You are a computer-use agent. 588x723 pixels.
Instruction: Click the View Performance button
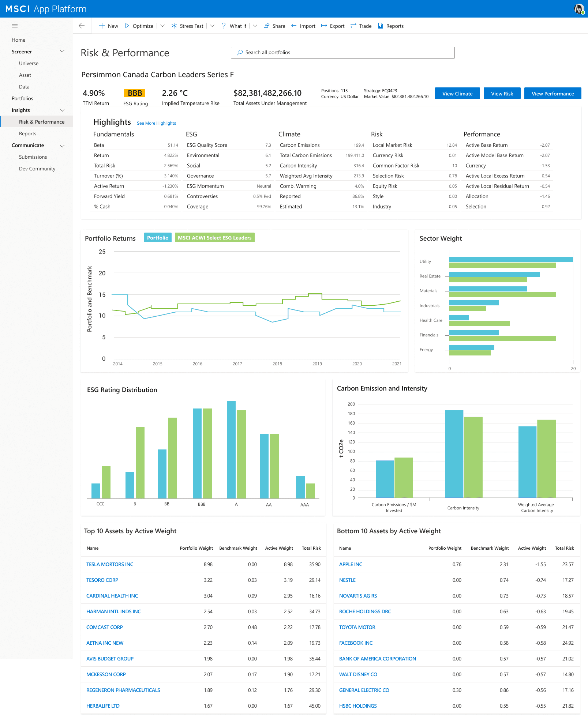(x=553, y=94)
